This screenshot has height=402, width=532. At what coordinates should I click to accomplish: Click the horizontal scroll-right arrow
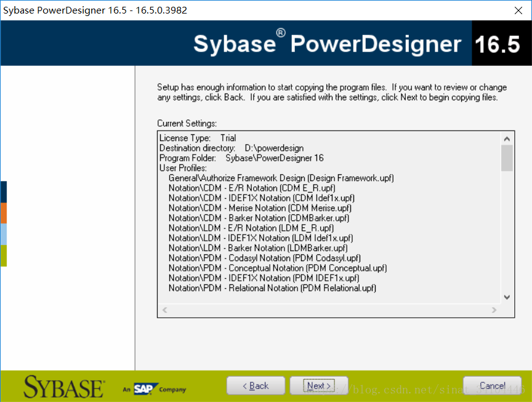pyautogui.click(x=494, y=310)
